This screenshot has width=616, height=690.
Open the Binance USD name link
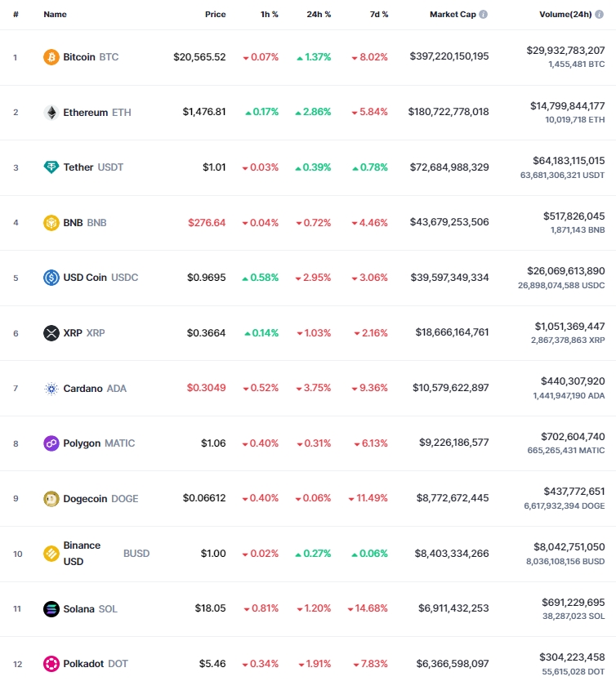82,553
